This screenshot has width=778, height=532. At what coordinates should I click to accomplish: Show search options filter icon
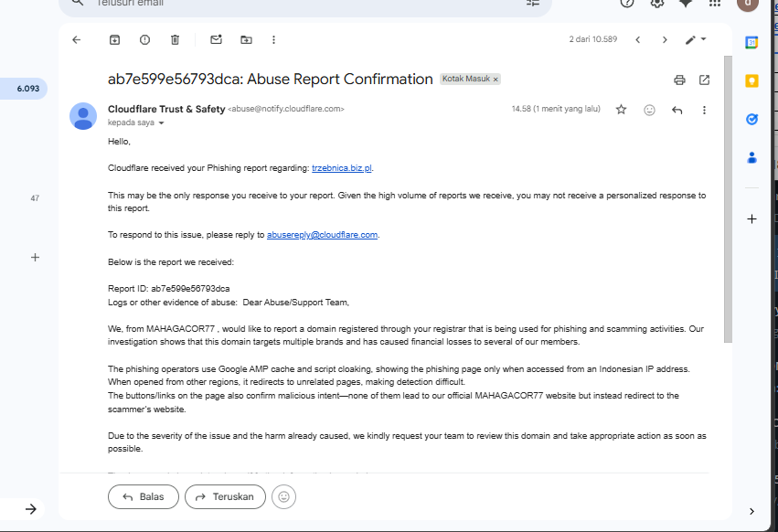point(532,3)
